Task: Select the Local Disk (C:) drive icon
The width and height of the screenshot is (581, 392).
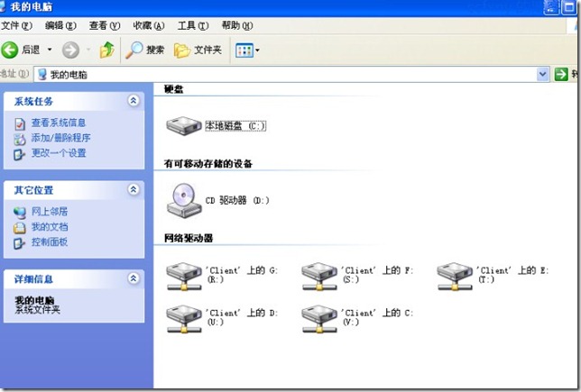Action: pos(184,126)
